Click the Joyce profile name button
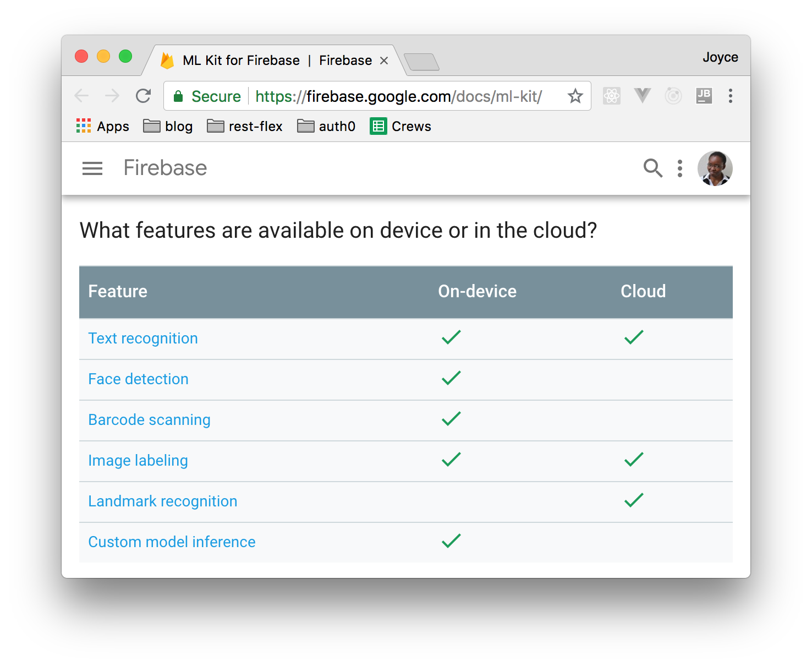The width and height of the screenshot is (812, 666). pos(720,57)
